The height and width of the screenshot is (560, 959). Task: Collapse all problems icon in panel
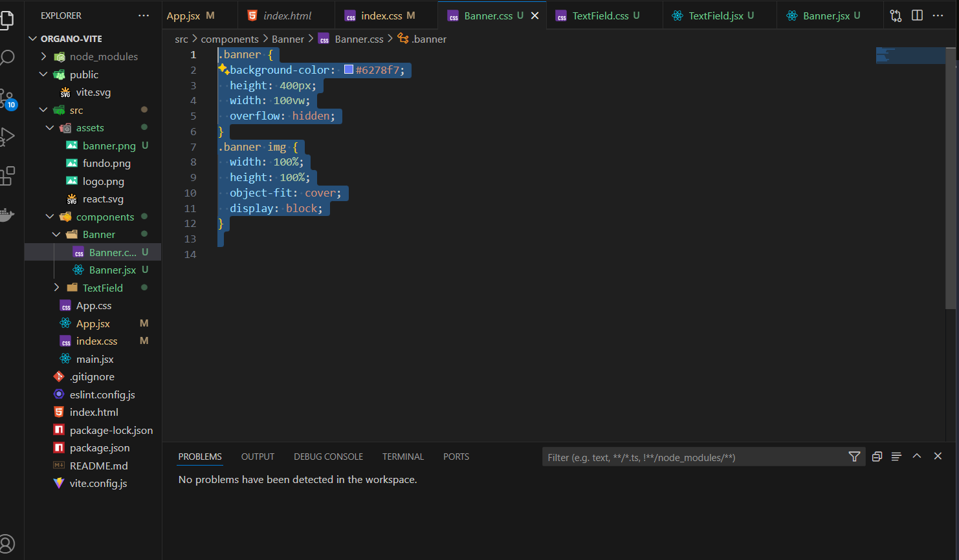[x=877, y=457]
